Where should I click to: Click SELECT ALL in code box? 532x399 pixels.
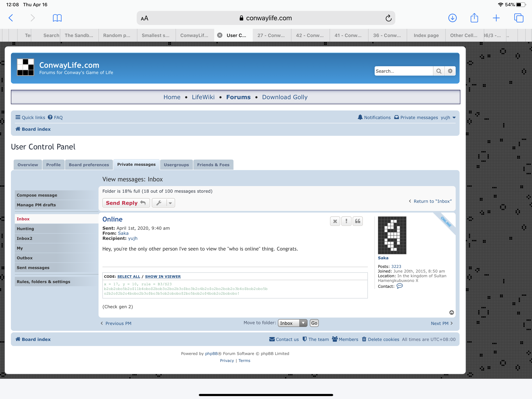coord(129,276)
